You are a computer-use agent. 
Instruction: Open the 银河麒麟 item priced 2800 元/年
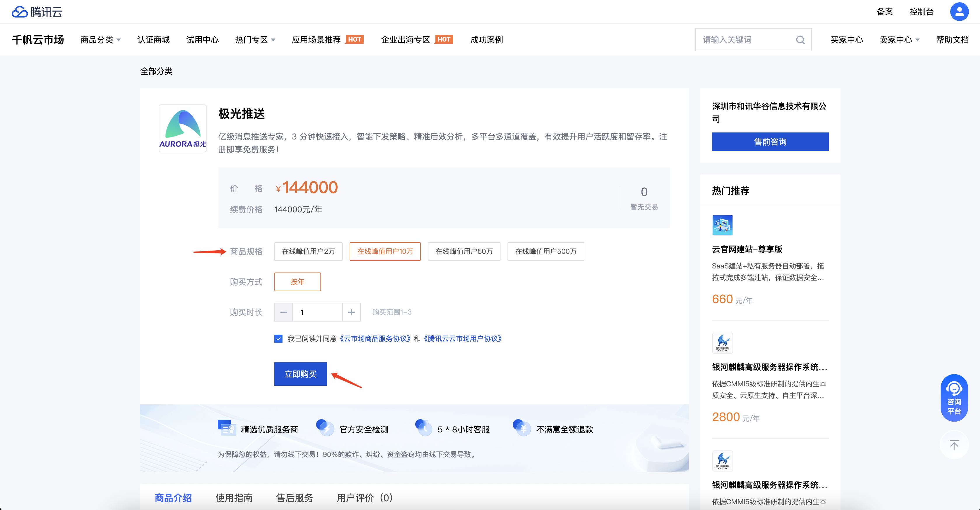tap(769, 367)
